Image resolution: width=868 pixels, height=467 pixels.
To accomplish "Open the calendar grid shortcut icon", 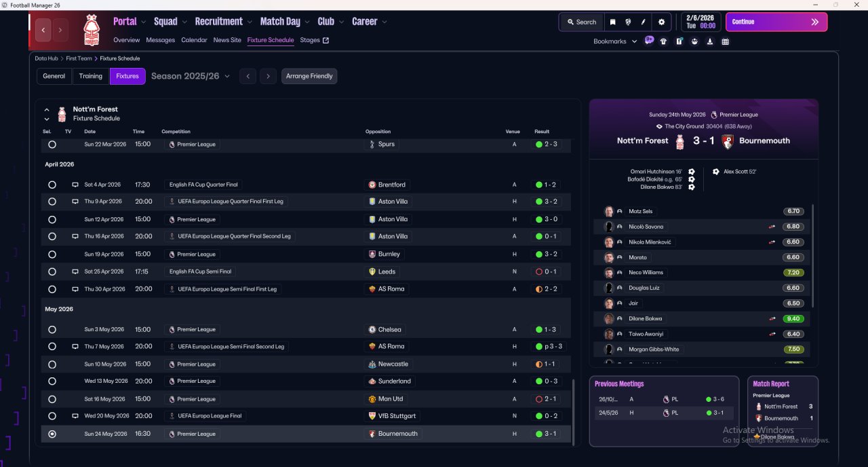I will click(x=726, y=41).
